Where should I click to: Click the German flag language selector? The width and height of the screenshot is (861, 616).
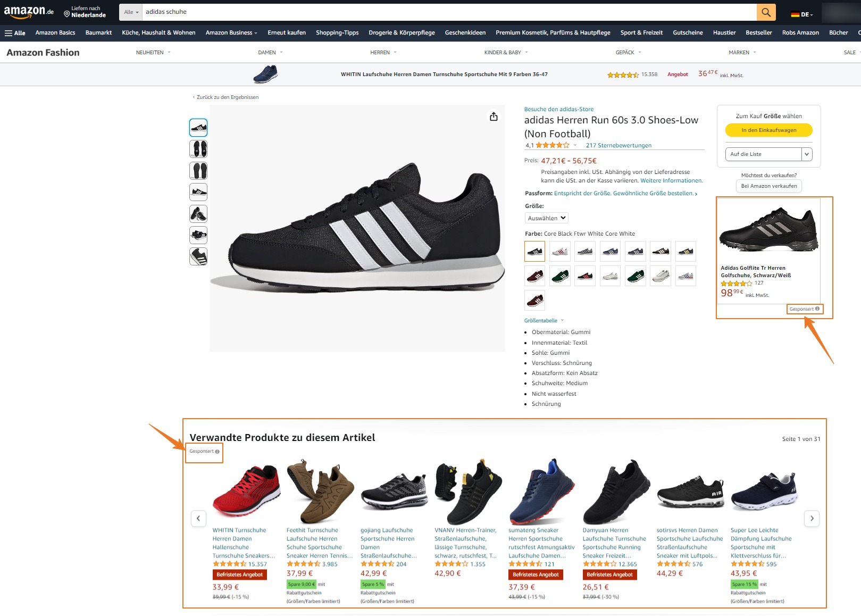801,14
